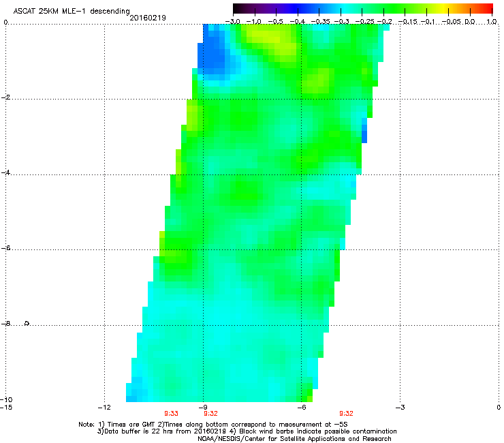
Task: Click the "0.0" color scale label
Action: [470, 22]
